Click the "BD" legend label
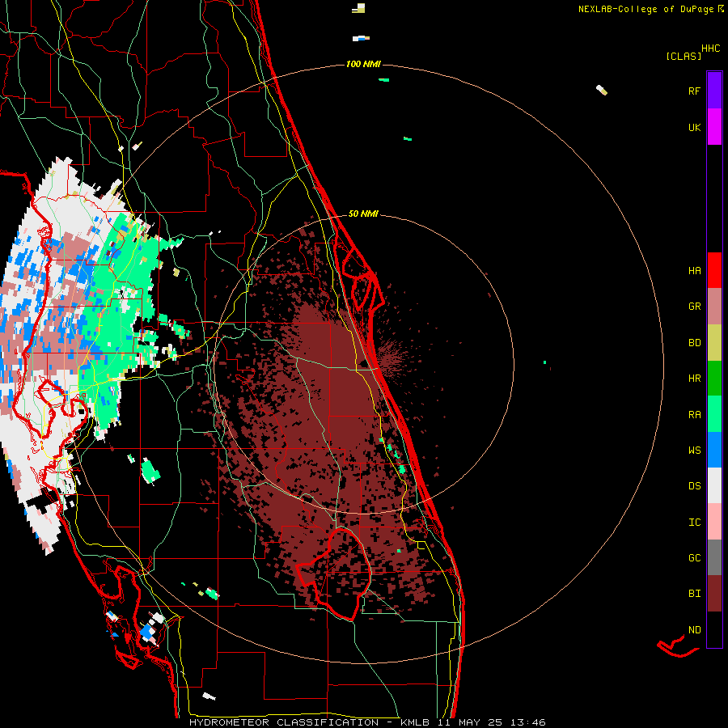The width and height of the screenshot is (728, 728). point(694,343)
